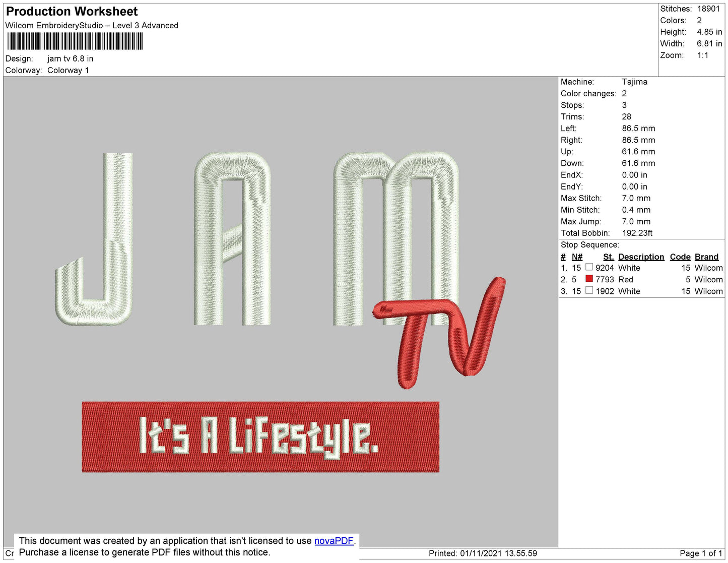Screen dimensions: 728x563
Task: Select the 'Description' column header
Action: tap(641, 257)
